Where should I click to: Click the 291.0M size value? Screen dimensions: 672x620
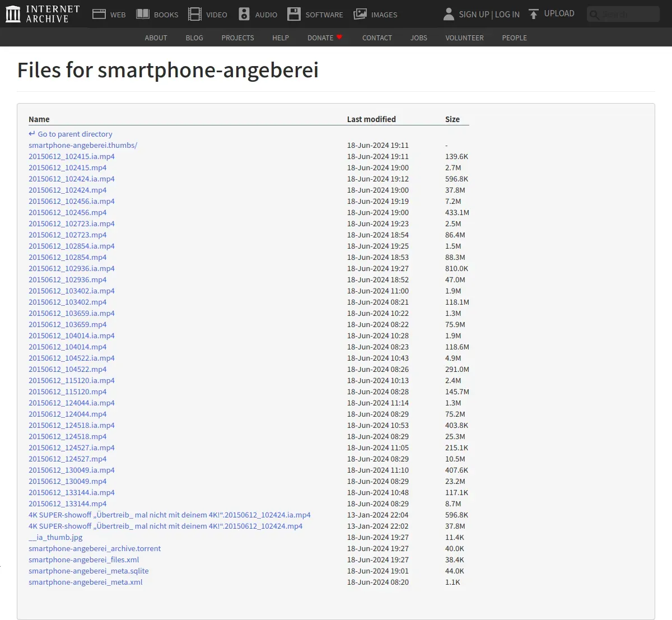point(457,369)
